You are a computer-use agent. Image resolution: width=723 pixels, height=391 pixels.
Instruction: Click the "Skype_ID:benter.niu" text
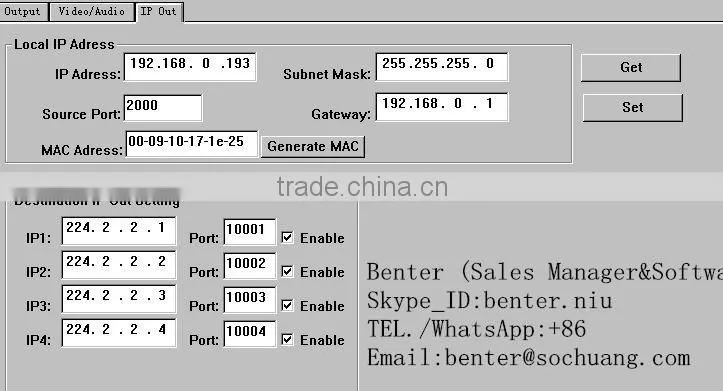[x=490, y=301]
